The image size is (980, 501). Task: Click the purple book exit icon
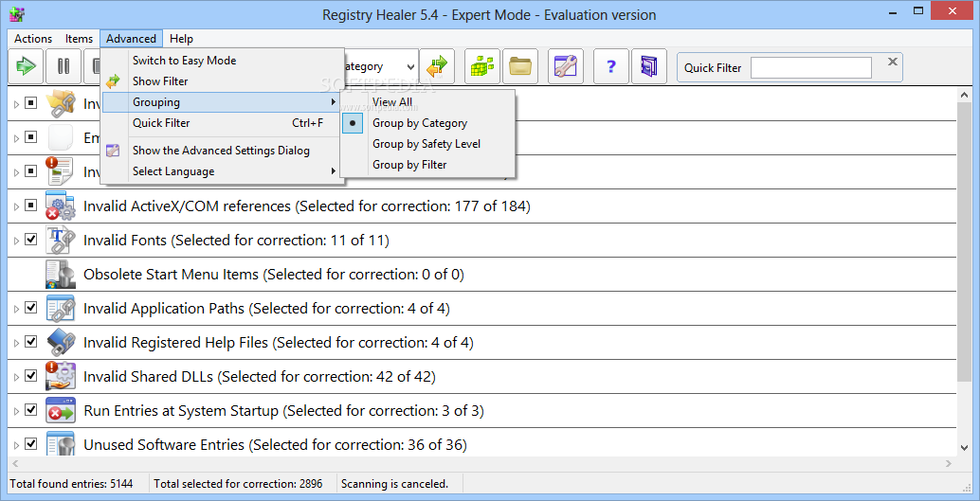[x=648, y=65]
